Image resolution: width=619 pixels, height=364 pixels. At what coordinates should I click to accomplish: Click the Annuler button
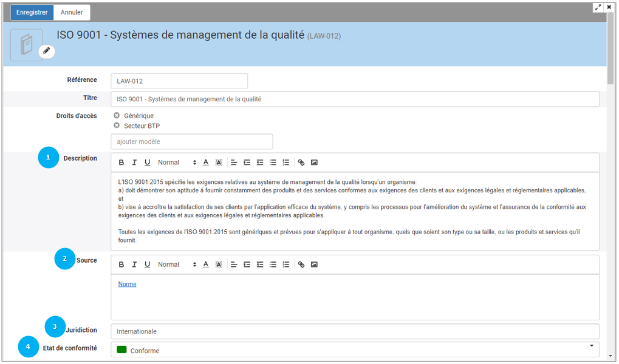[72, 12]
